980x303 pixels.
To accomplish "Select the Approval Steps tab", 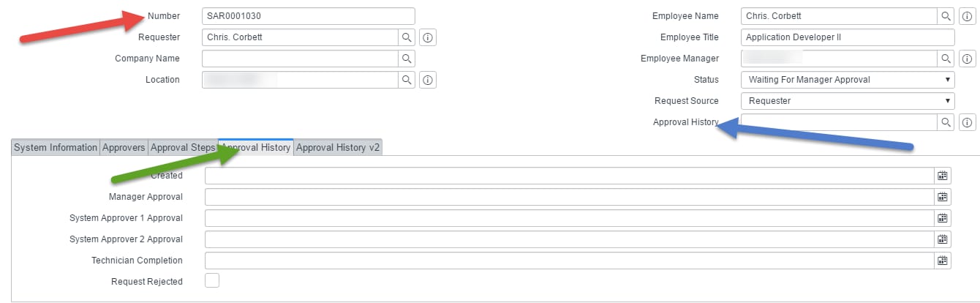I will (x=183, y=147).
